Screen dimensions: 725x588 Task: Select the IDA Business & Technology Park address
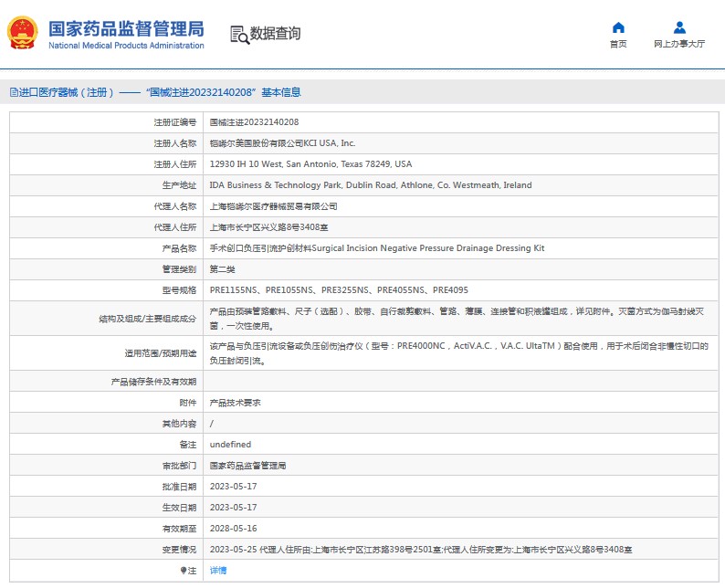click(x=371, y=185)
